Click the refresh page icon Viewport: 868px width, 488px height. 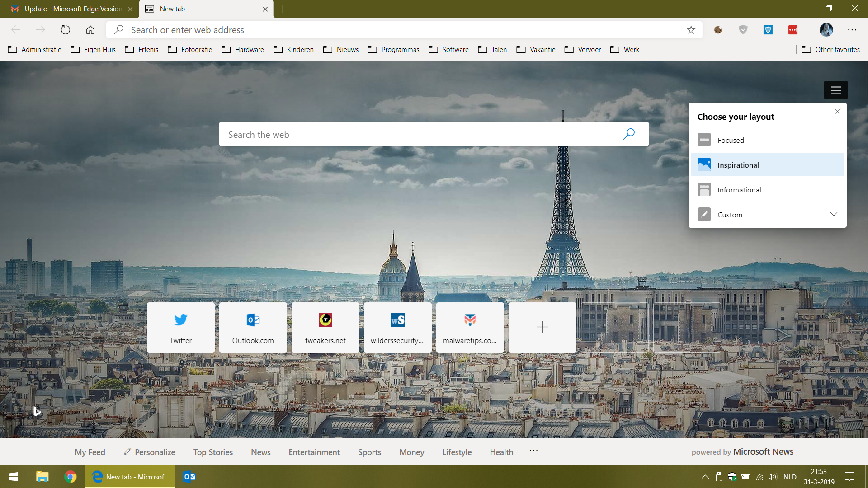point(66,30)
